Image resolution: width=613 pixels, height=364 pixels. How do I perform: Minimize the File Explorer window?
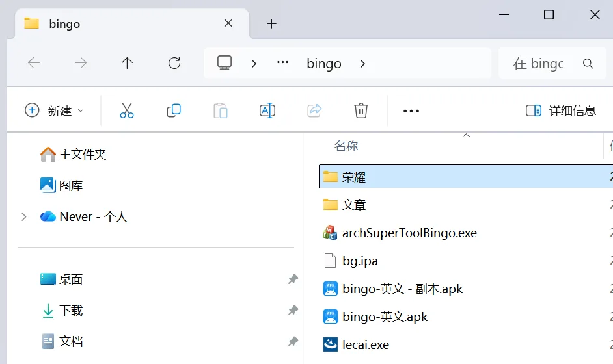point(504,15)
